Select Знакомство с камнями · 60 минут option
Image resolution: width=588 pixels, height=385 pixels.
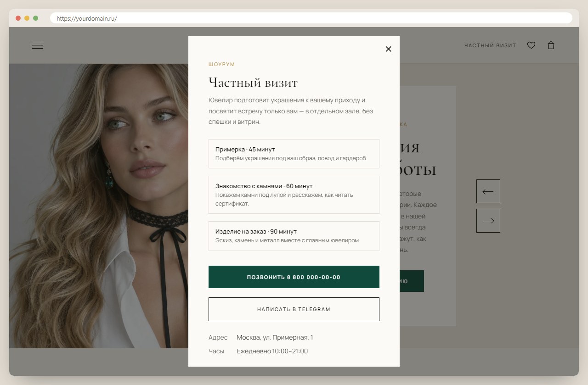[x=294, y=195]
